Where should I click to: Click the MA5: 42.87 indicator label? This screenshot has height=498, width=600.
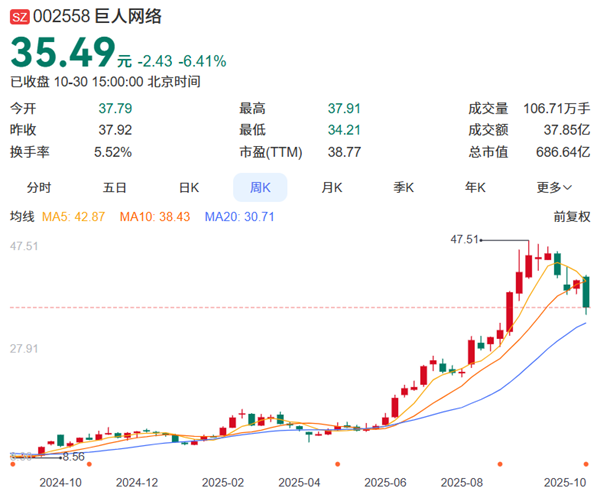[73, 217]
